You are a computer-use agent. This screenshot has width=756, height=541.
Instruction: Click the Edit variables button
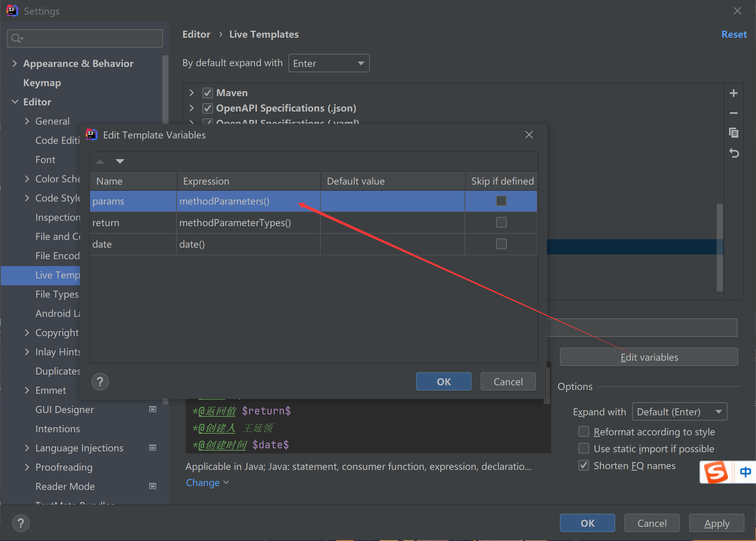tap(649, 357)
